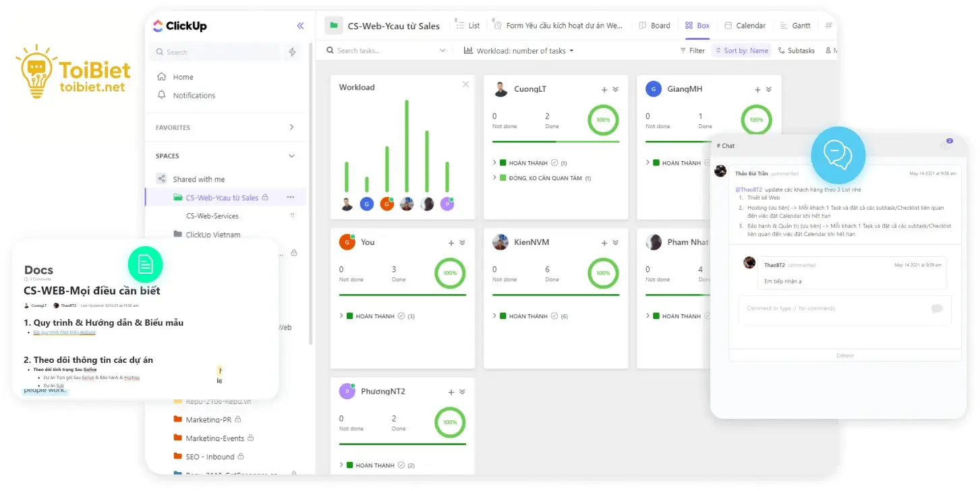Image resolution: width=980 pixels, height=491 pixels.
Task: Click light green status square of ĐÓNG group
Action: 503,177
